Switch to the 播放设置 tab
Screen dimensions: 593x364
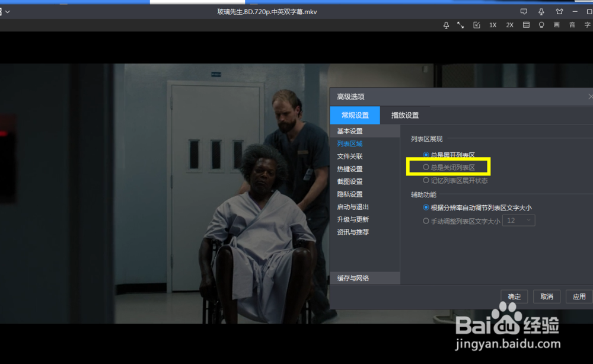click(x=405, y=115)
